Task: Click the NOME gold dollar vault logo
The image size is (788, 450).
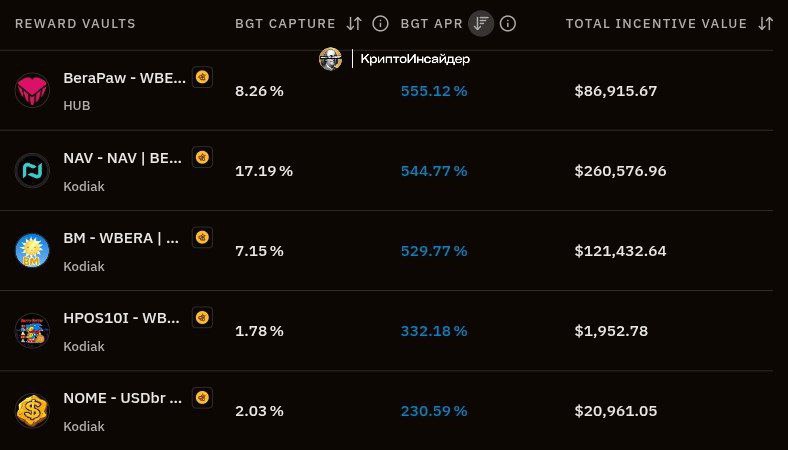Action: pyautogui.click(x=32, y=410)
